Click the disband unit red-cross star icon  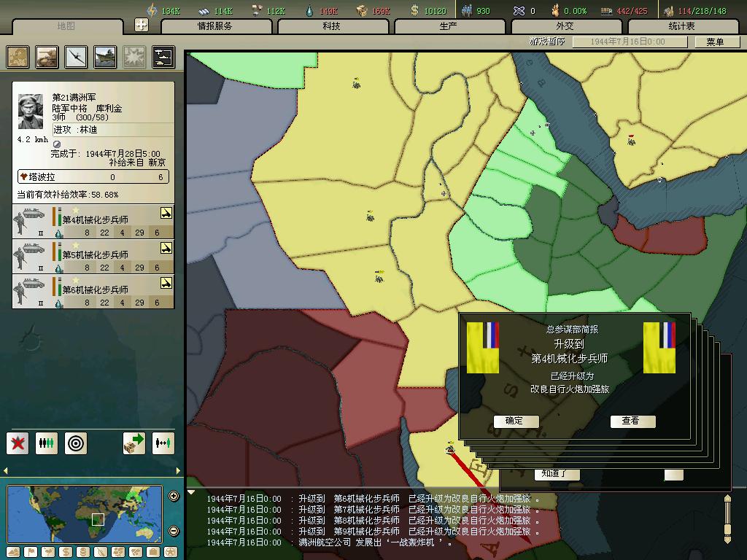click(x=18, y=443)
